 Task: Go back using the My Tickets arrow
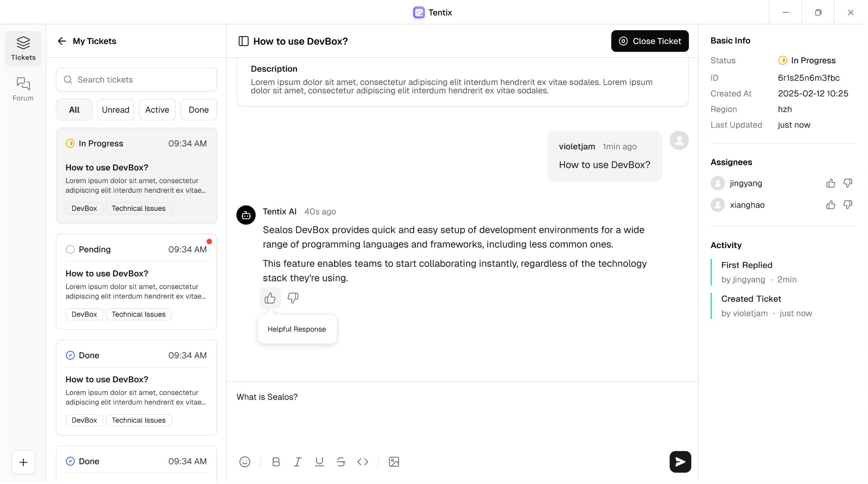click(62, 41)
